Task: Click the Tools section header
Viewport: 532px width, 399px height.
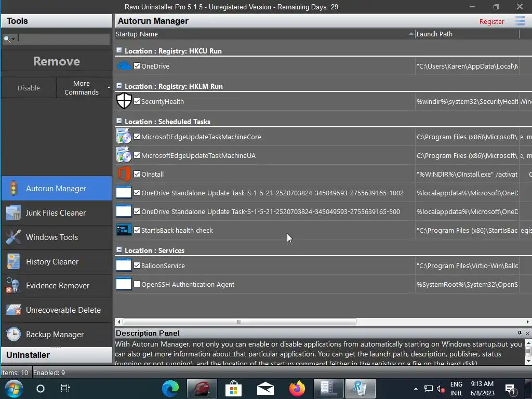Action: 57,21
